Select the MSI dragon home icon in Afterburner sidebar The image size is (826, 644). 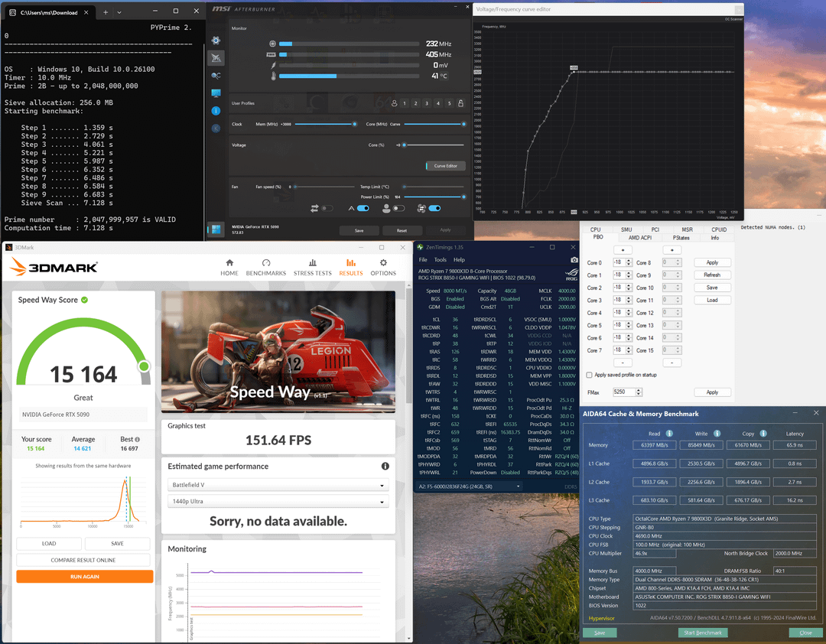[216, 58]
